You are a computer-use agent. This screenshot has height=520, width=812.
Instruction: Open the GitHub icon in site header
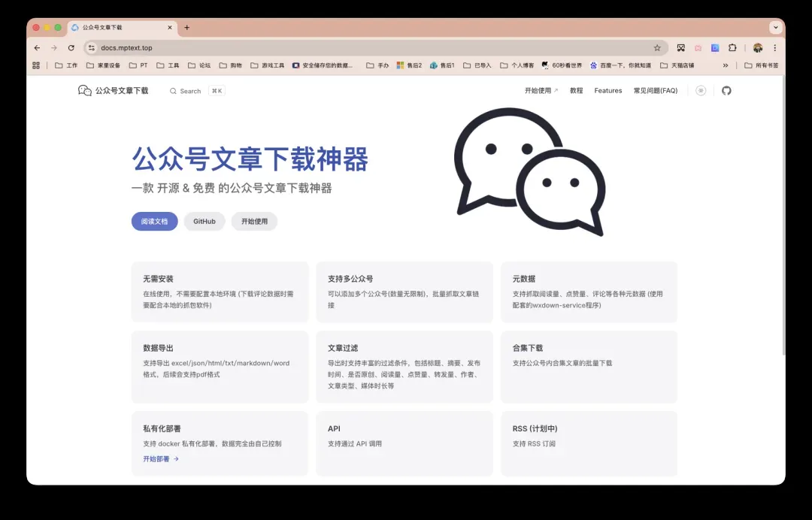[x=726, y=90]
